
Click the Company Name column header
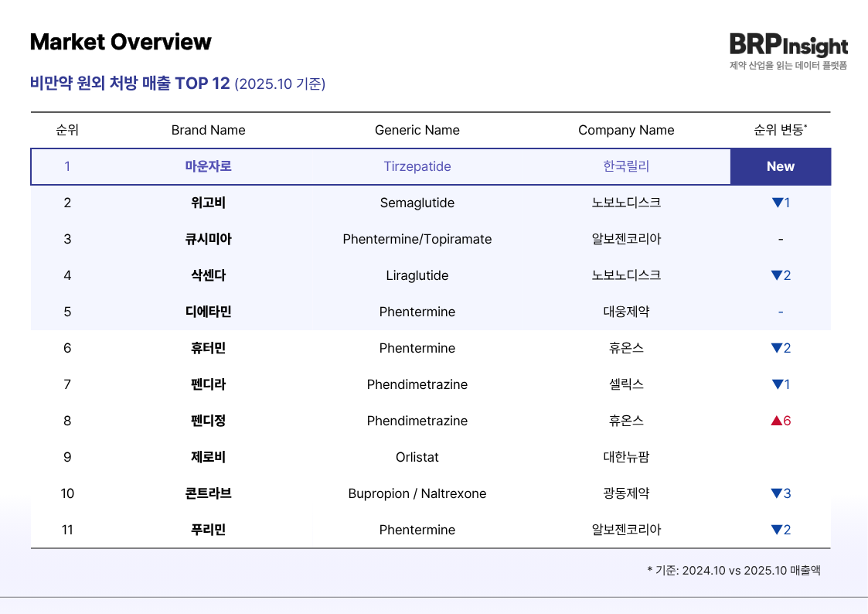tap(626, 130)
